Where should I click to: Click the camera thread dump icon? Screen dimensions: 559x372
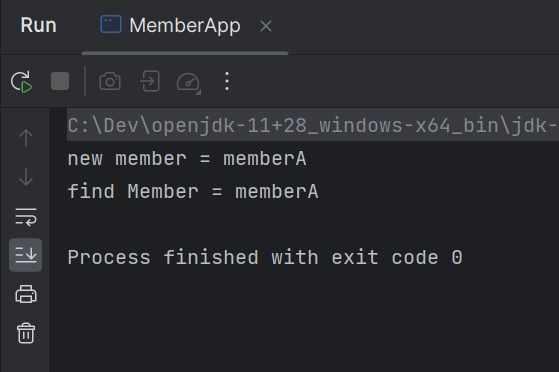[x=110, y=81]
